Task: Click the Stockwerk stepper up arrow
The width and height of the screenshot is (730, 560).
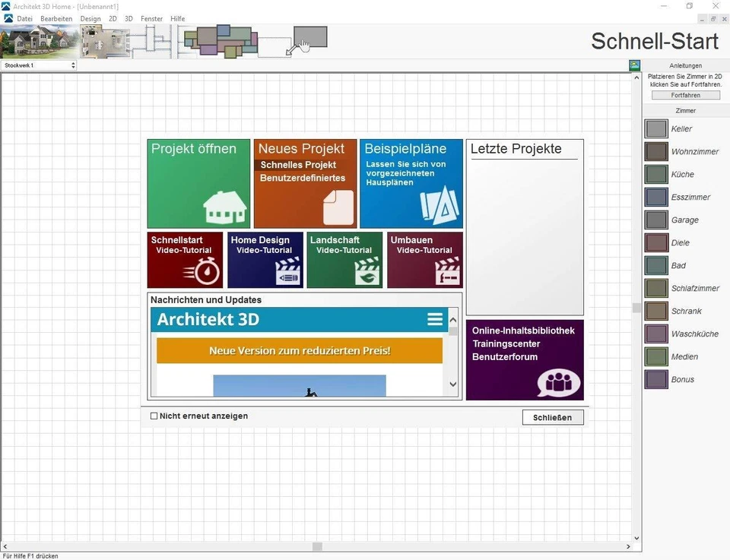Action: pos(73,63)
